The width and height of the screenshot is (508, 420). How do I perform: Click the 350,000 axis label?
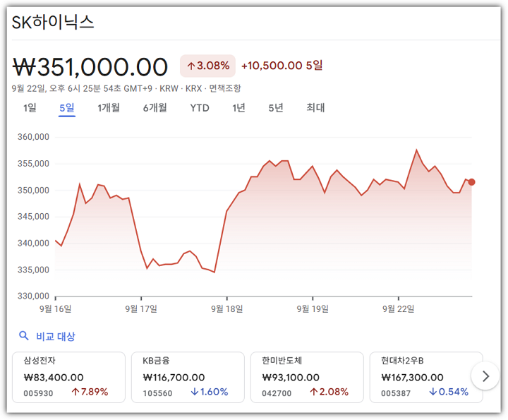33,190
